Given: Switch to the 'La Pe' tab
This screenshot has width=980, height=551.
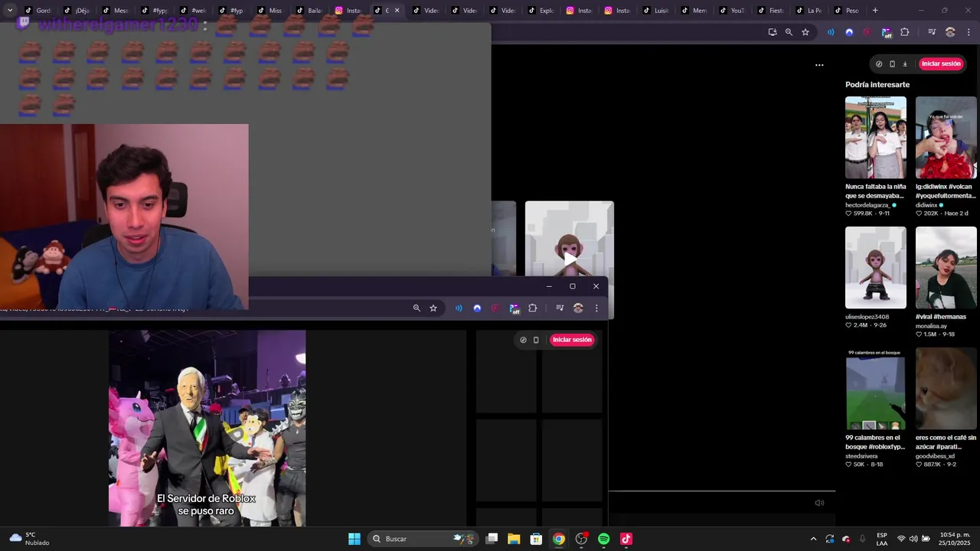Looking at the screenshot, I should coord(808,11).
